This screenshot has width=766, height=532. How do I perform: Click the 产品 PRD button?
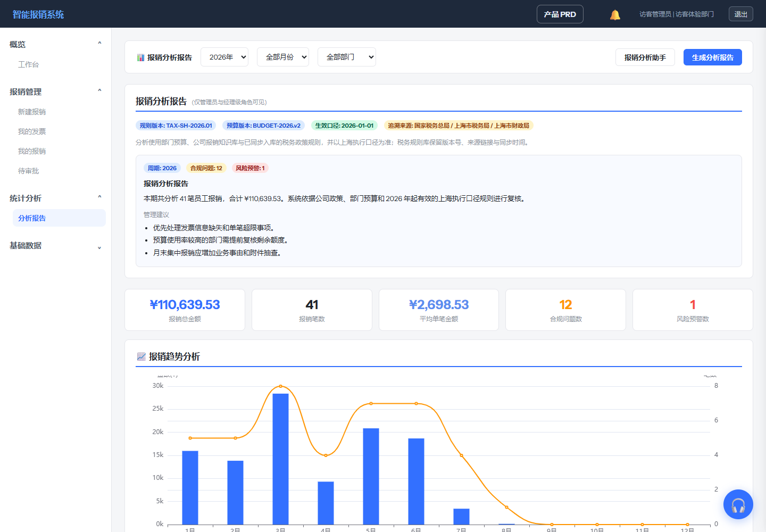pyautogui.click(x=560, y=14)
